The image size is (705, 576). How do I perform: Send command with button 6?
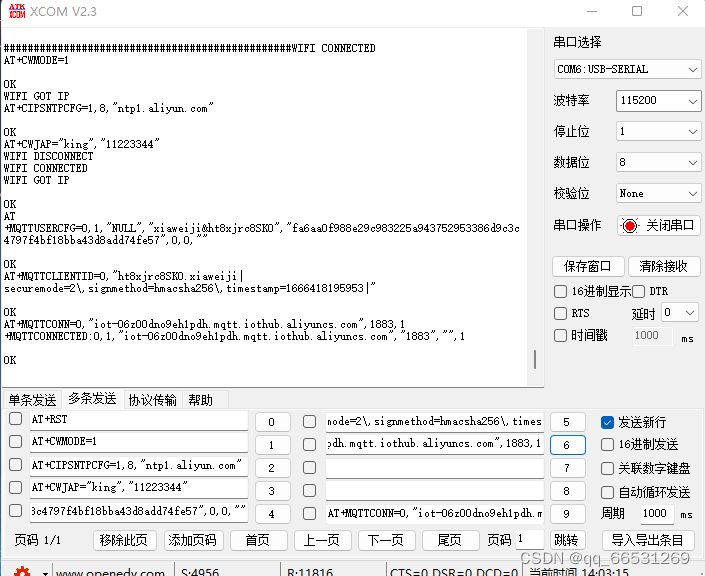(567, 445)
